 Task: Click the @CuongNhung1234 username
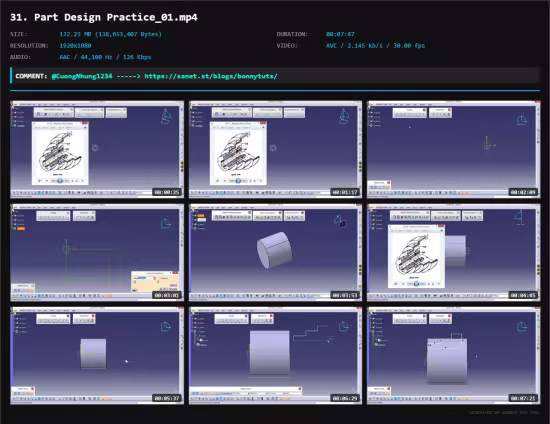82,76
